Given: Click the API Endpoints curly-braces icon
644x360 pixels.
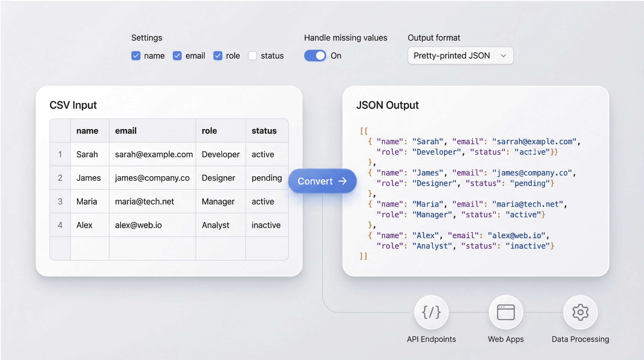Looking at the screenshot, I should coord(431,312).
